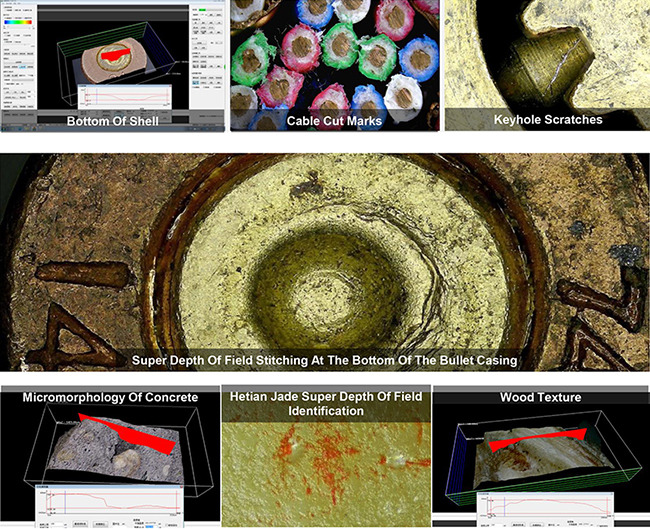The width and height of the screenshot is (650, 529).
Task: Click the 'Super Depth Of Field Stitching' caption
Action: point(325,359)
